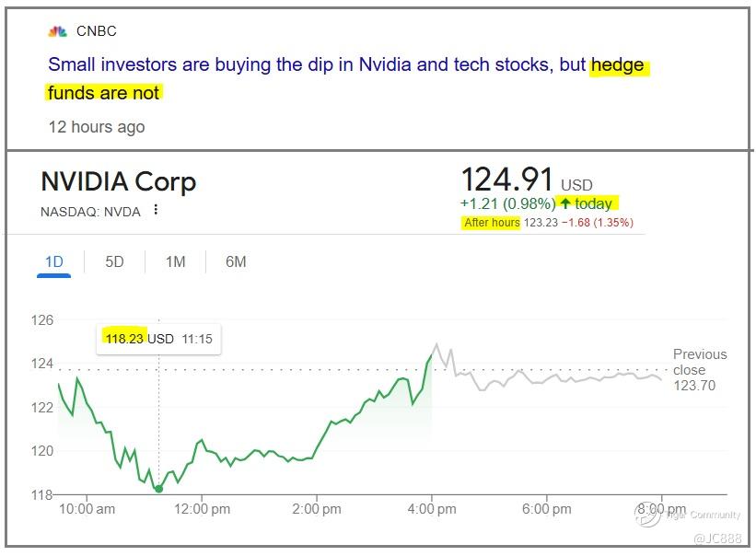Open the three-dot menu beside NASDAQ: NVDA
This screenshot has width=756, height=556.
coord(156,210)
